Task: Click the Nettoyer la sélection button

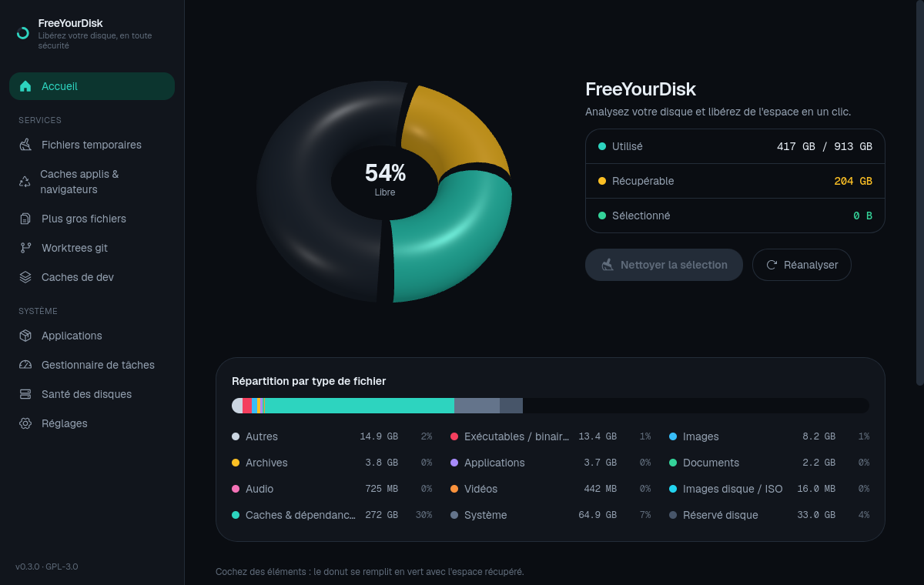Action: (664, 265)
